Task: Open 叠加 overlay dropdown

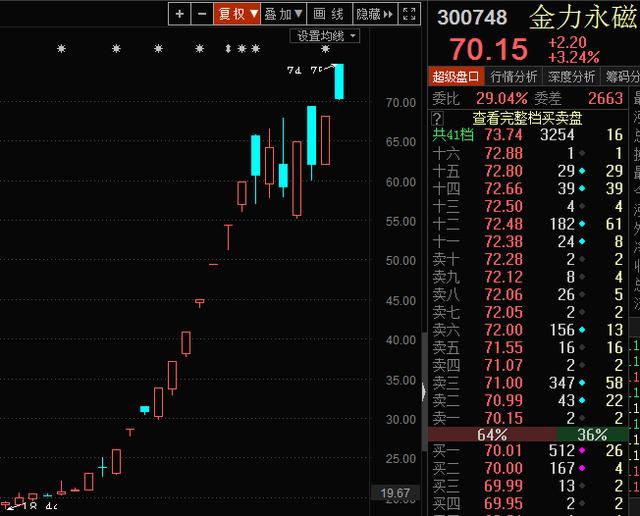Action: pyautogui.click(x=283, y=14)
